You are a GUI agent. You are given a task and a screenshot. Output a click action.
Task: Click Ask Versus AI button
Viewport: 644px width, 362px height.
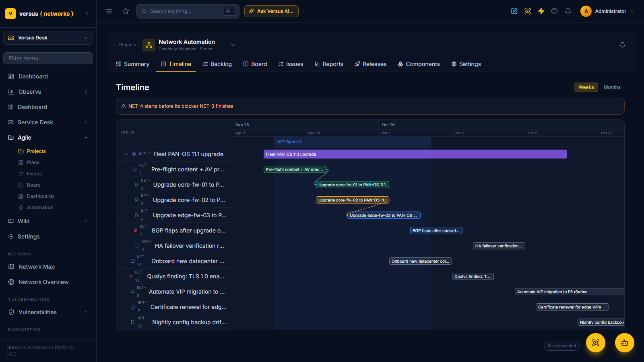click(271, 11)
